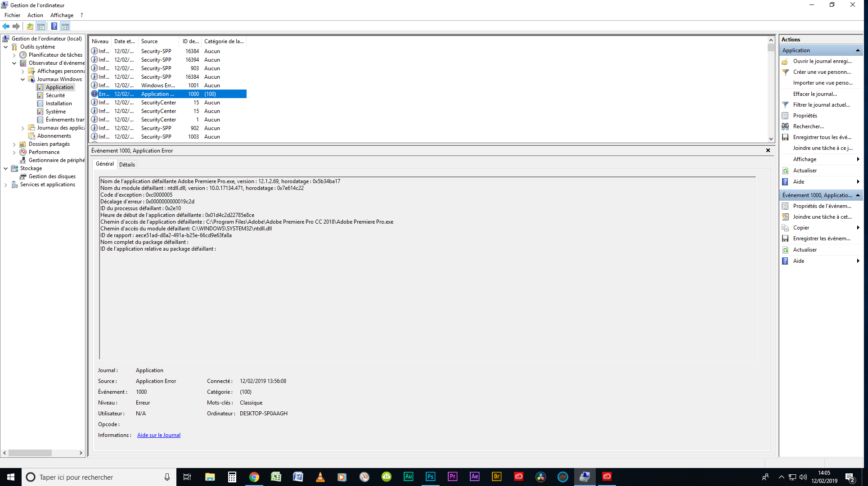Select Gestionnaire de périphériques in tree

click(56, 160)
